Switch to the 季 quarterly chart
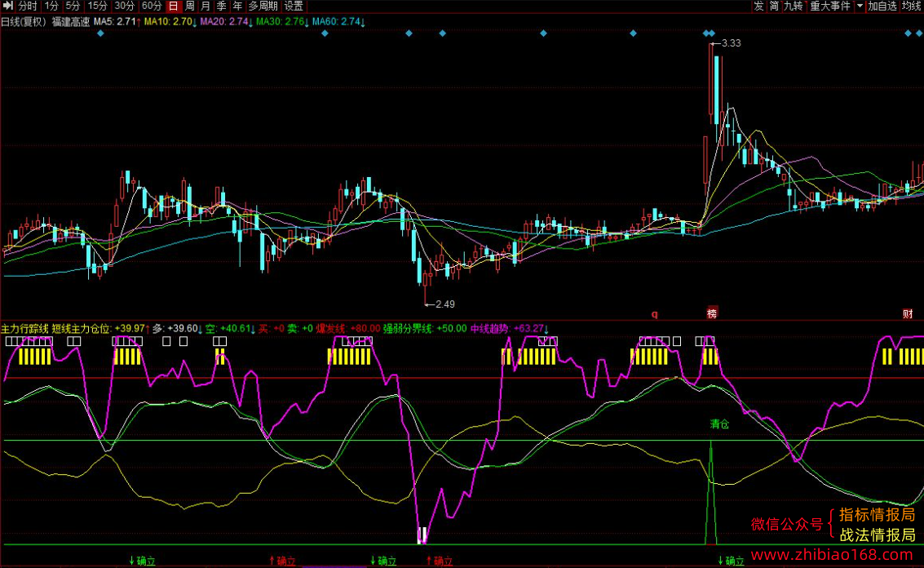The width and height of the screenshot is (924, 568). click(222, 6)
